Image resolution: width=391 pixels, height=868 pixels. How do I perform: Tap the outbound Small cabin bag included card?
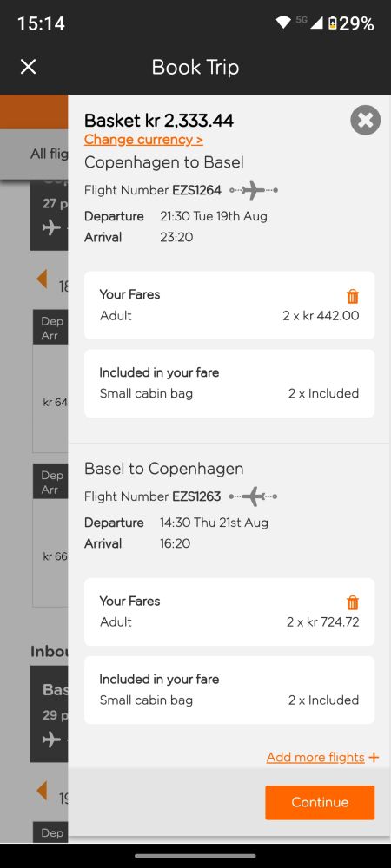[229, 383]
